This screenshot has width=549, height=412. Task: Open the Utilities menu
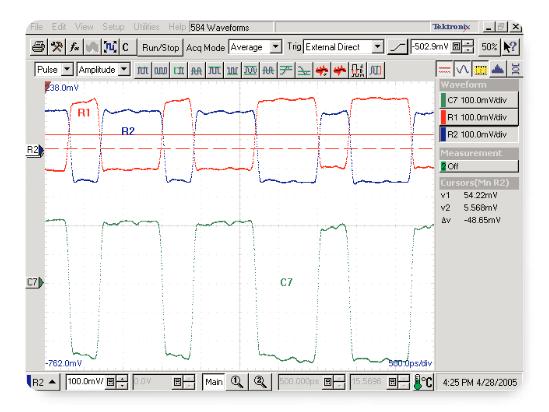[146, 27]
